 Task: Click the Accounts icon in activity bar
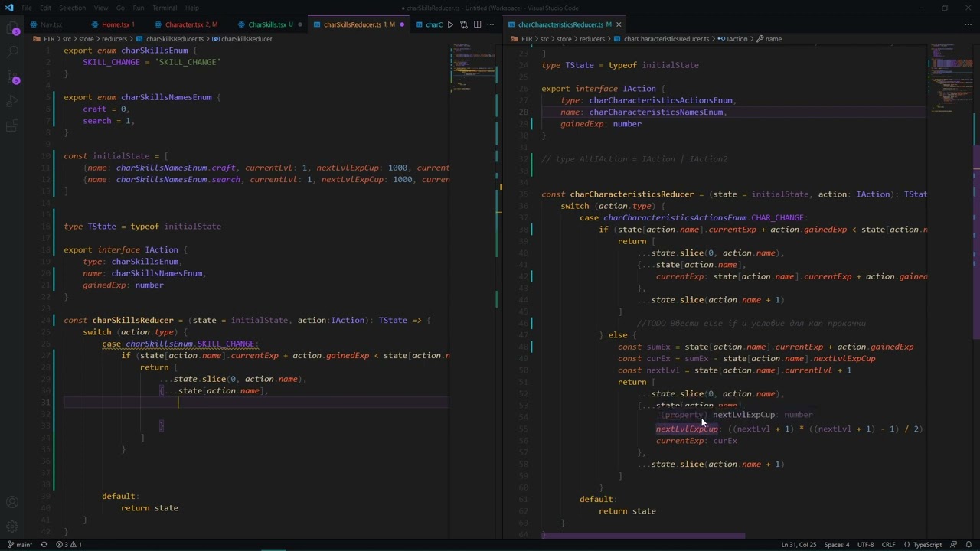(12, 503)
